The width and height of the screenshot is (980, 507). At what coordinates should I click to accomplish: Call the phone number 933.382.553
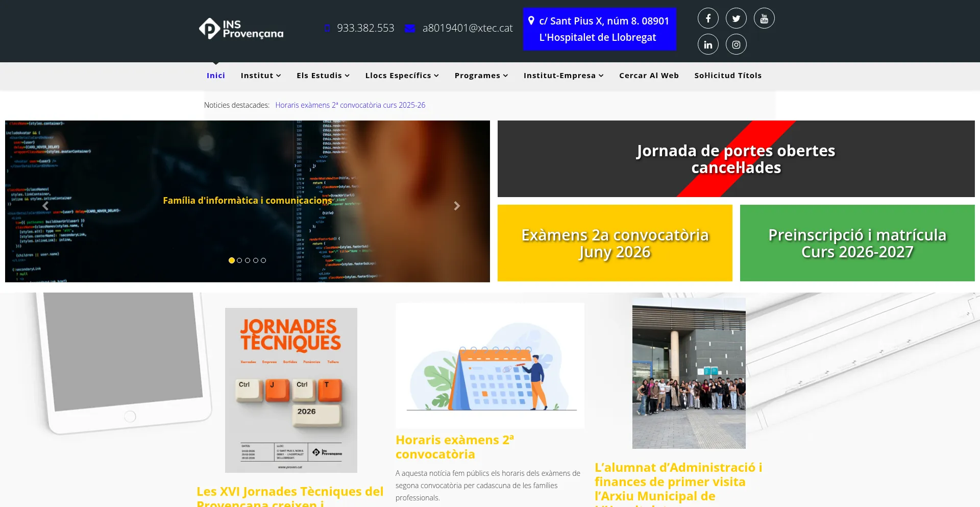(365, 28)
